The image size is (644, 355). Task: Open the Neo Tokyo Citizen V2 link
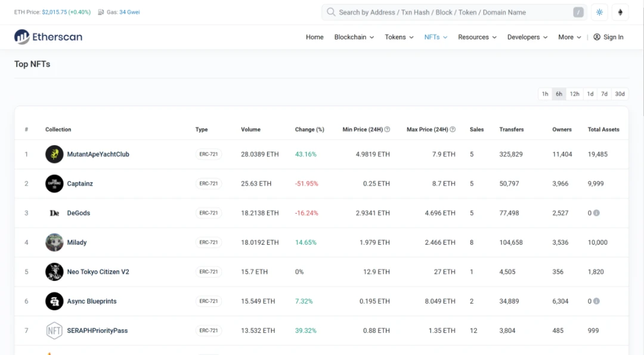98,272
